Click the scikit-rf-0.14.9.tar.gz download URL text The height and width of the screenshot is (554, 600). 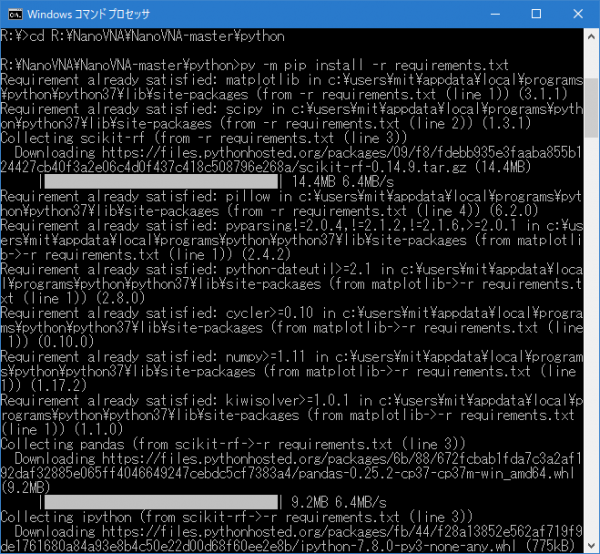(292, 160)
